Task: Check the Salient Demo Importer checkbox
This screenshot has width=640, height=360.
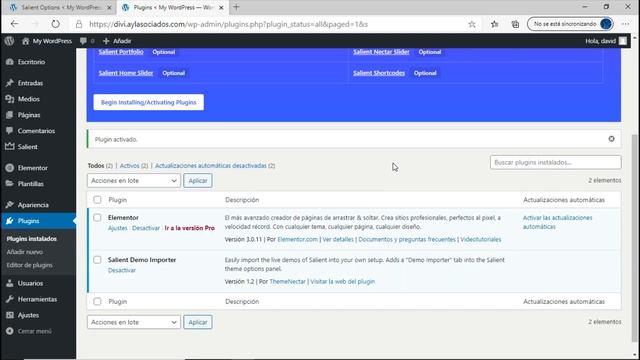Action: point(97,260)
